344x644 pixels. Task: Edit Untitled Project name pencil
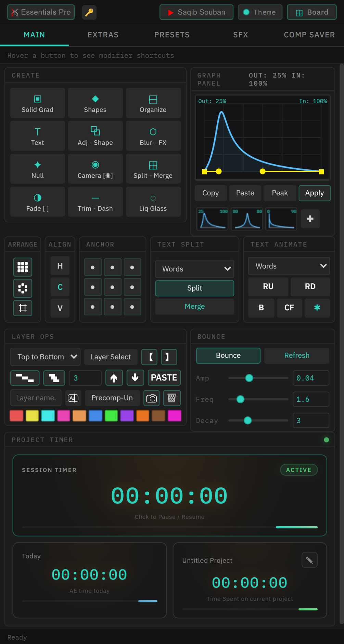309,560
